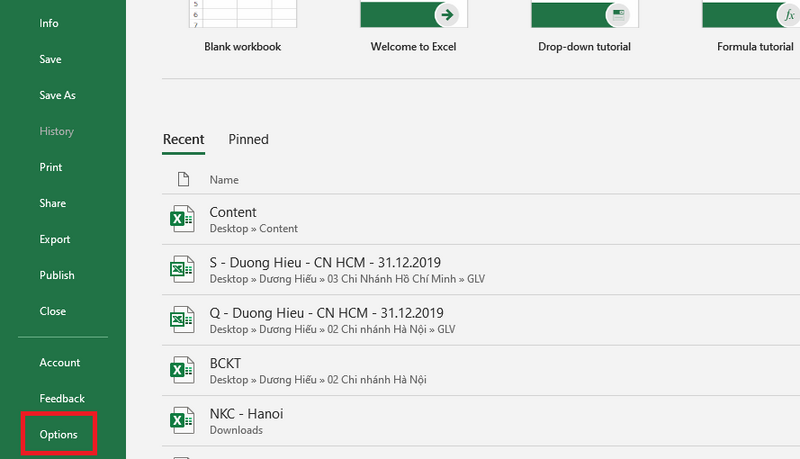
Task: Click the Excel icon next to NKC - Hanoi
Action: (182, 421)
